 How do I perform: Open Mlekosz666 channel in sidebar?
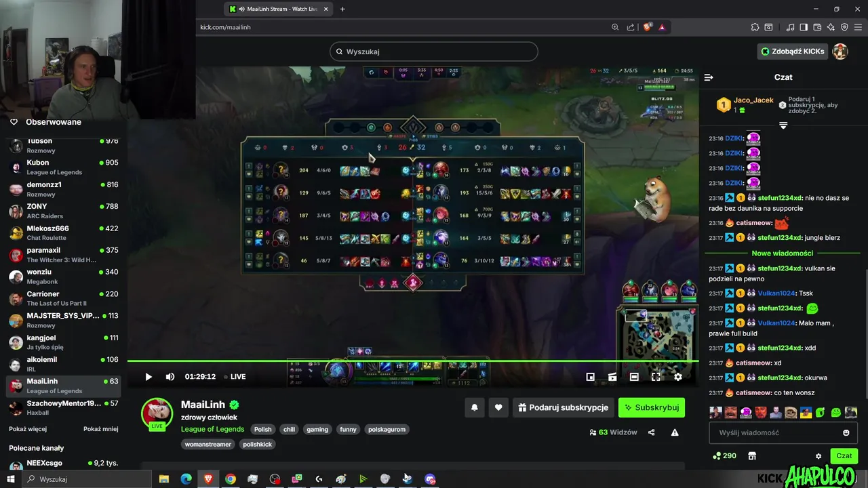[64, 232]
